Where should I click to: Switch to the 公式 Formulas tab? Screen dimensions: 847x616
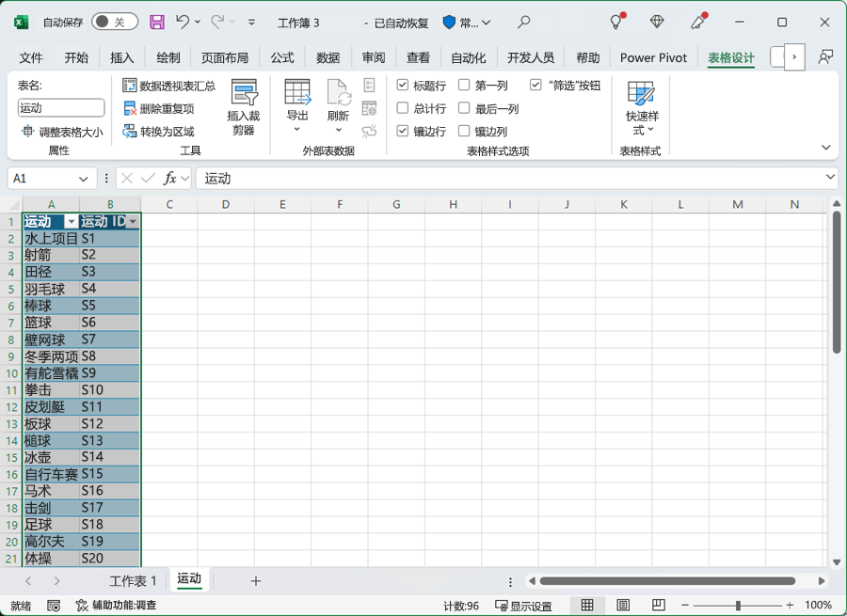coord(282,57)
